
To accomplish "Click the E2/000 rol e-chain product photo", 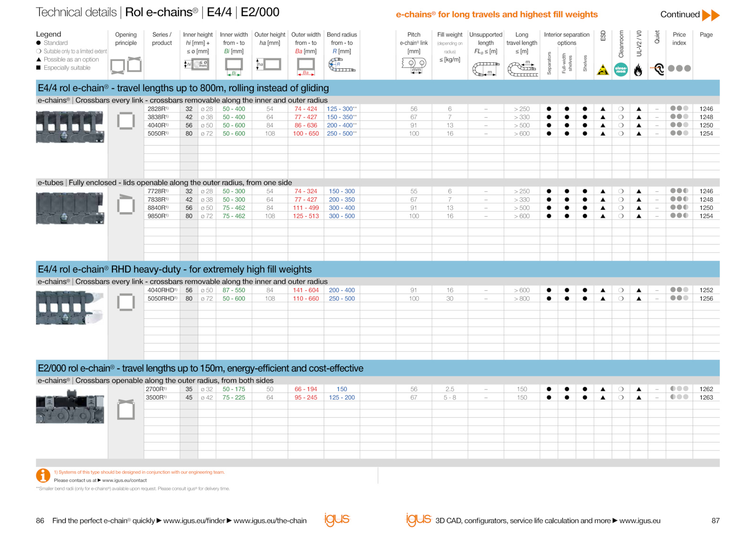I will [70, 407].
